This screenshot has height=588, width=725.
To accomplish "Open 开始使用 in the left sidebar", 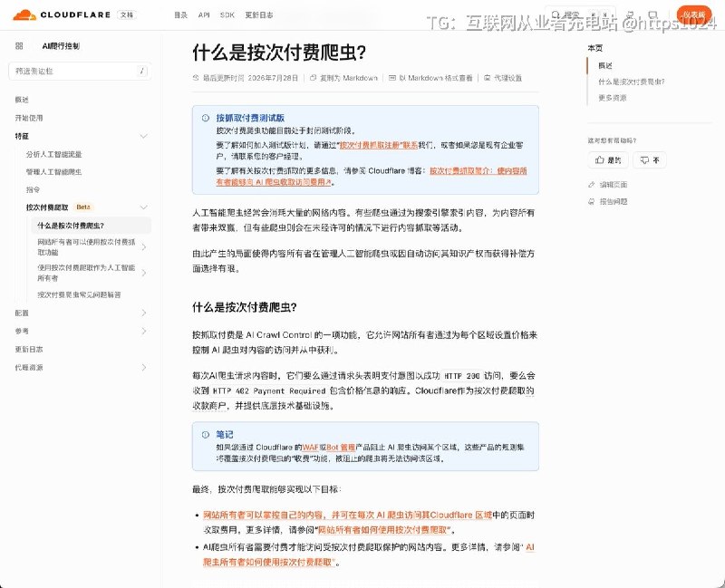I will pyautogui.click(x=29, y=118).
